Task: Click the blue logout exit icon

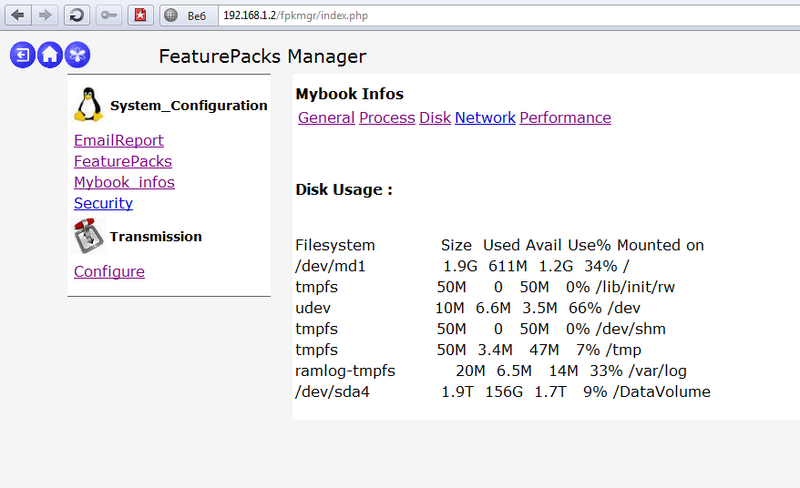Action: [22, 55]
